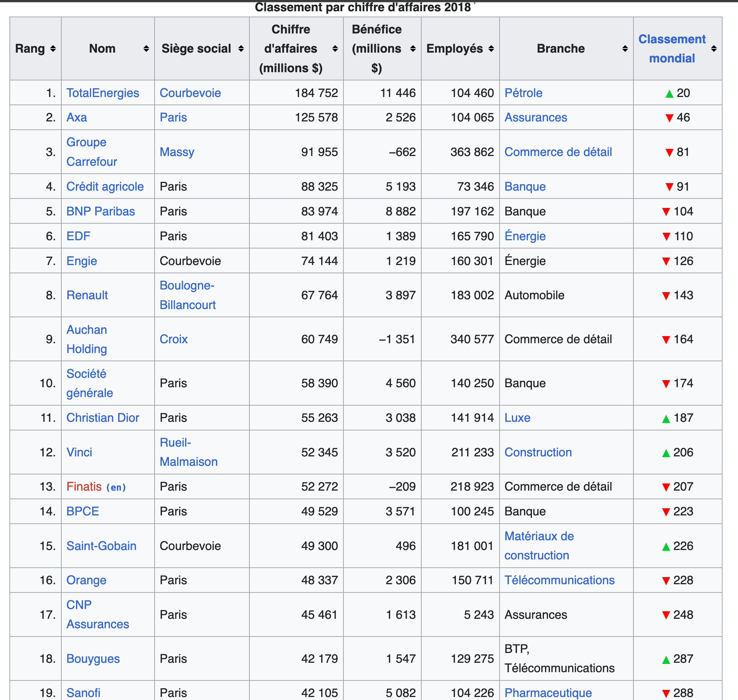This screenshot has width=738, height=700.
Task: Open the Auchan Holding link
Action: tap(87, 339)
